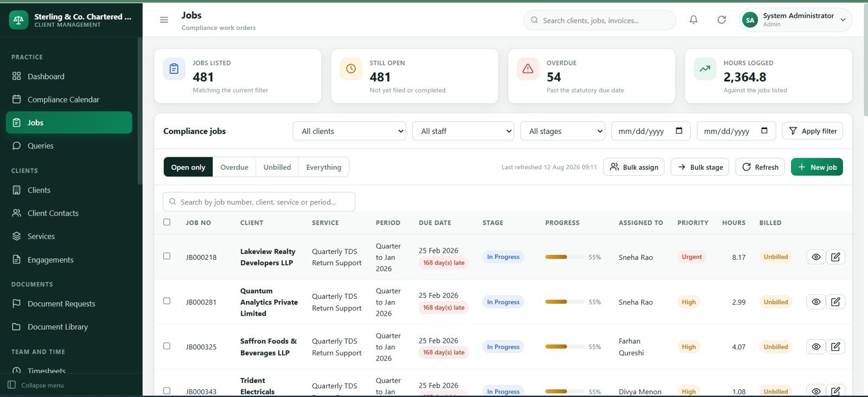
Task: Click the Hours Logged trend icon
Action: 705,69
